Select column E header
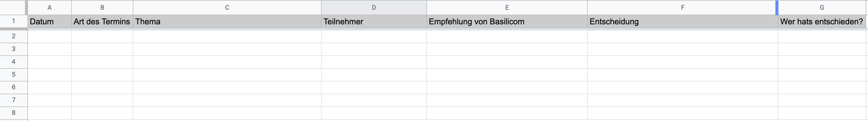 coord(507,7)
